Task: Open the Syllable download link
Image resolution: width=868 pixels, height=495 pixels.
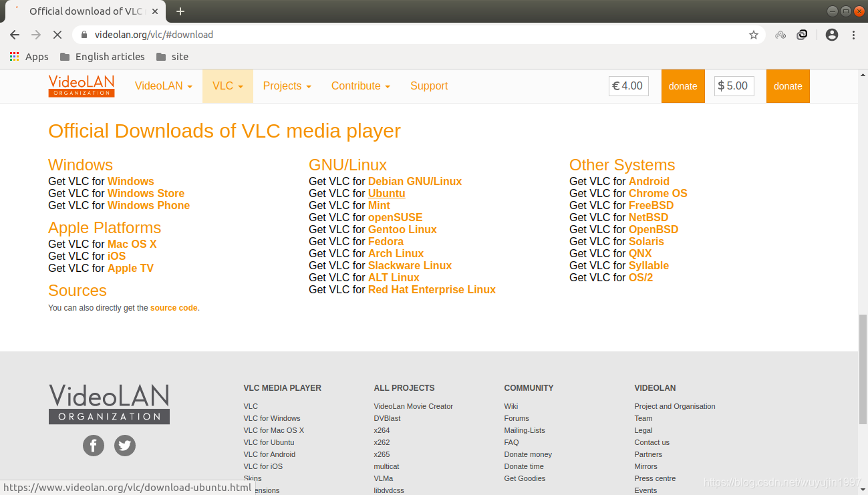Action: 649,266
